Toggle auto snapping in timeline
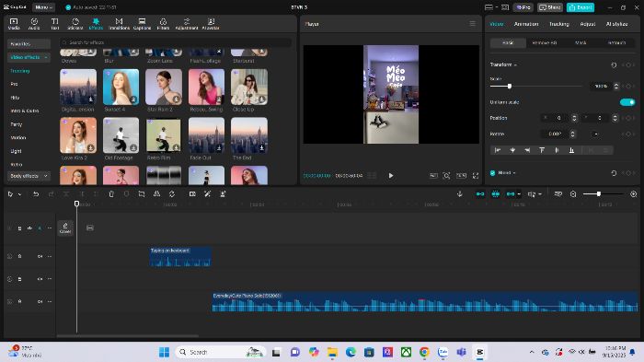The height and width of the screenshot is (362, 644). pyautogui.click(x=495, y=193)
